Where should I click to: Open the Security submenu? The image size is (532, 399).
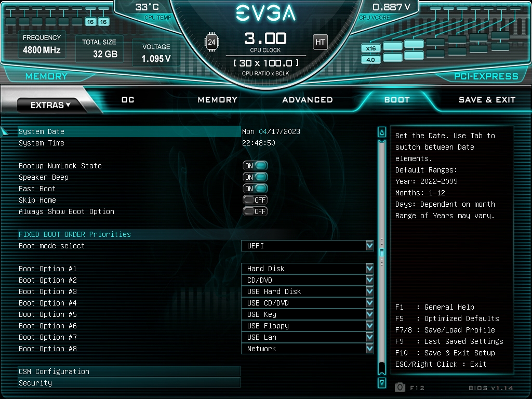point(129,383)
